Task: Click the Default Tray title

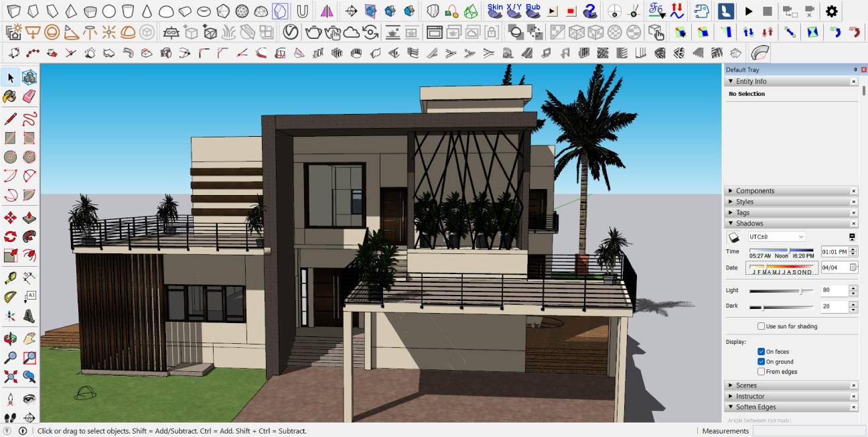Action: pos(742,70)
